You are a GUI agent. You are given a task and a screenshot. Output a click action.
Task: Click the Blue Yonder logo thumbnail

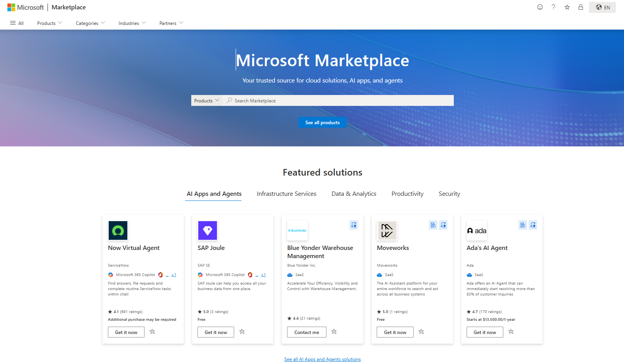[x=297, y=230]
